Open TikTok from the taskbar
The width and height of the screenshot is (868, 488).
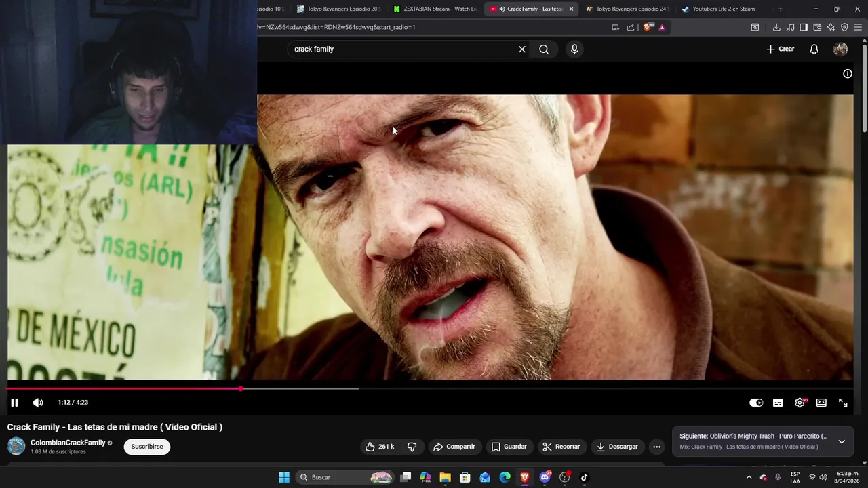click(584, 477)
